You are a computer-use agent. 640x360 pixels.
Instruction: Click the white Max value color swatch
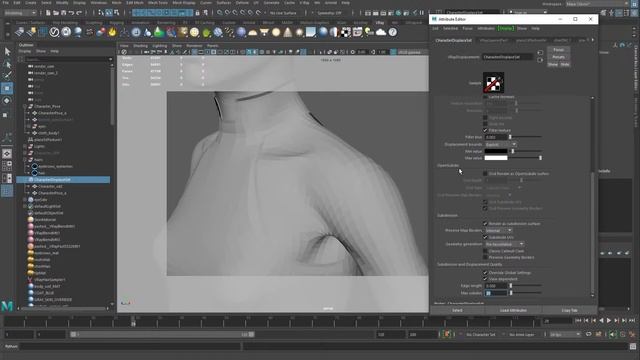coord(496,158)
